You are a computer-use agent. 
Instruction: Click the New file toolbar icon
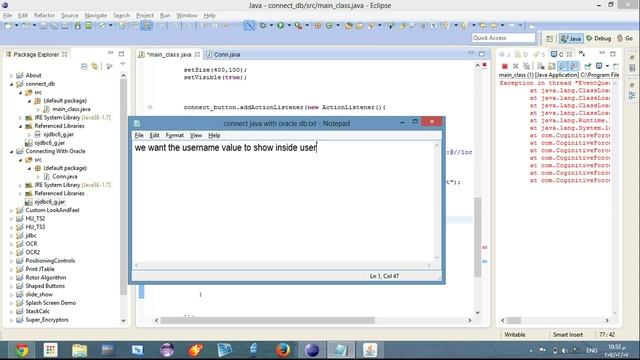8,26
